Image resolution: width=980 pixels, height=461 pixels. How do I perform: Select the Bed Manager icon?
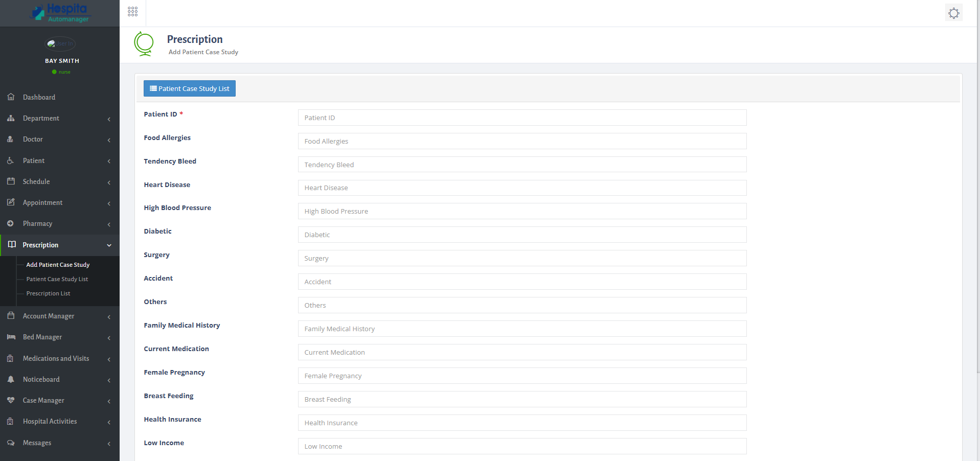[x=11, y=337]
